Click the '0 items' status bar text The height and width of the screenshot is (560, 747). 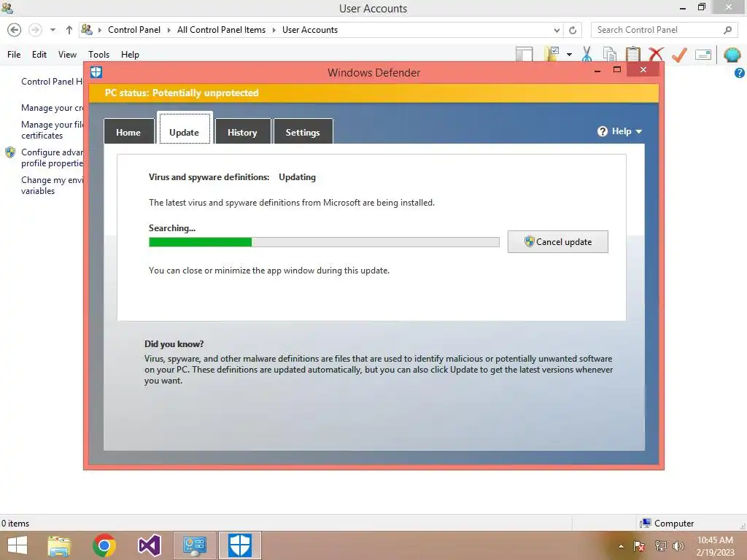pos(15,524)
